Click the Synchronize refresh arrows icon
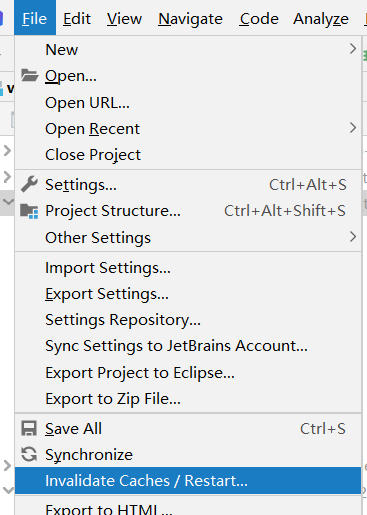This screenshot has height=515, width=367. tap(29, 454)
